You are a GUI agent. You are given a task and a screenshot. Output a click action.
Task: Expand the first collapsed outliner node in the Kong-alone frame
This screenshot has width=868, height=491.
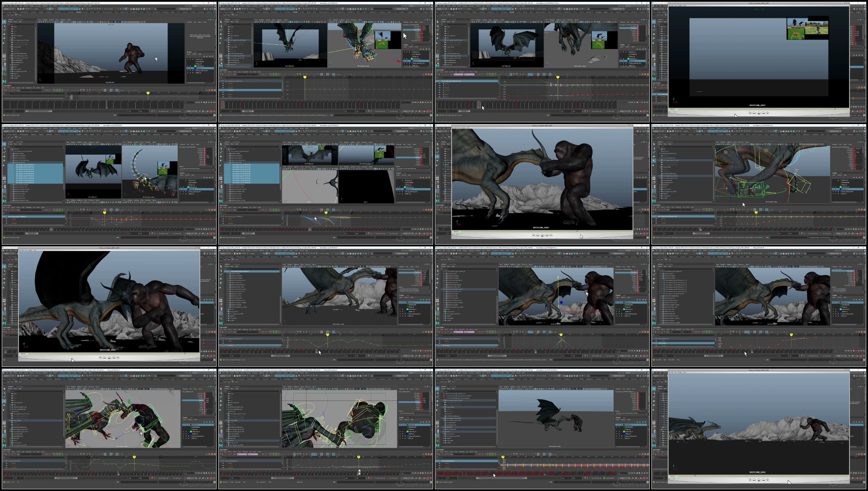point(10,38)
